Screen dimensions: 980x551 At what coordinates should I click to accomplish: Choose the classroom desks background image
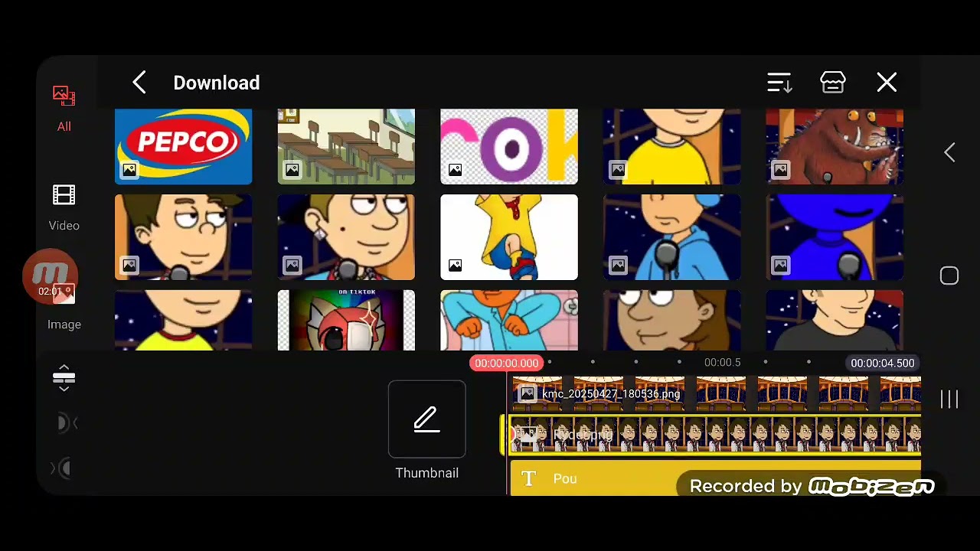[346, 146]
